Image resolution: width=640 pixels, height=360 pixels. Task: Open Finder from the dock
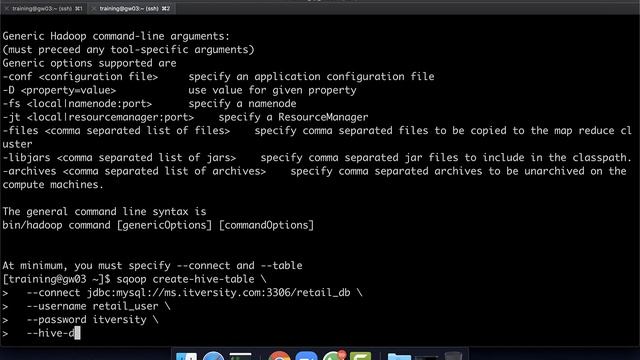click(186, 357)
